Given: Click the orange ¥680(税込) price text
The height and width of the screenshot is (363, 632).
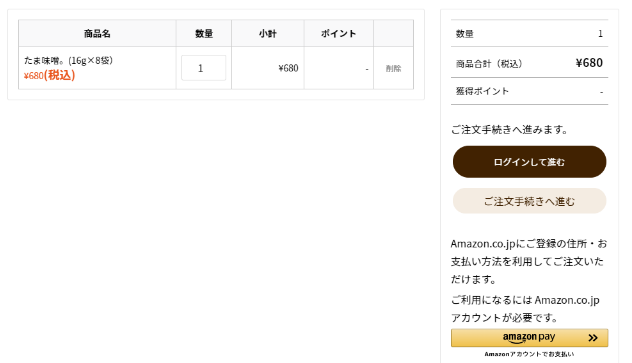Looking at the screenshot, I should pyautogui.click(x=49, y=75).
